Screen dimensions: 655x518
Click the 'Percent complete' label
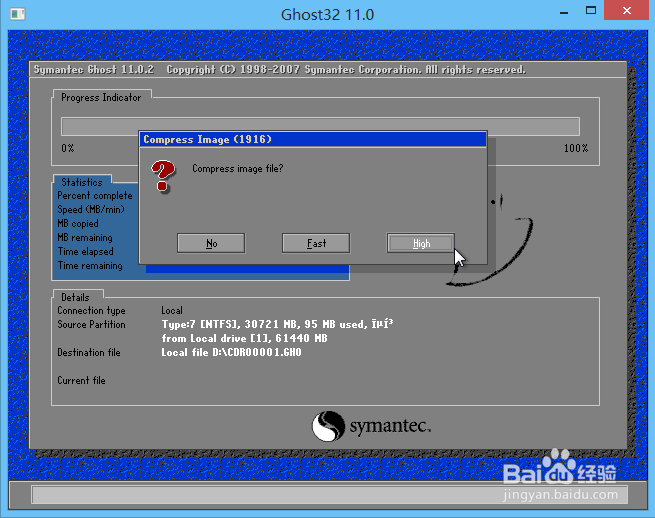tap(95, 196)
